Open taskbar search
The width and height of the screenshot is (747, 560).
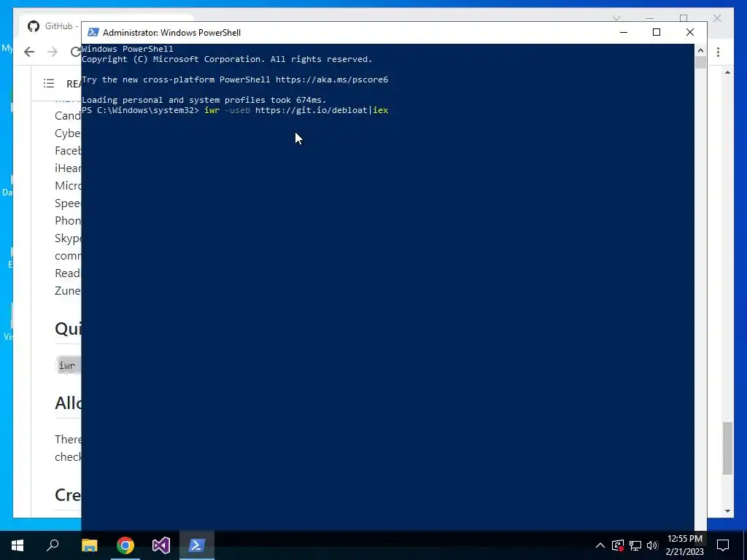point(53,545)
